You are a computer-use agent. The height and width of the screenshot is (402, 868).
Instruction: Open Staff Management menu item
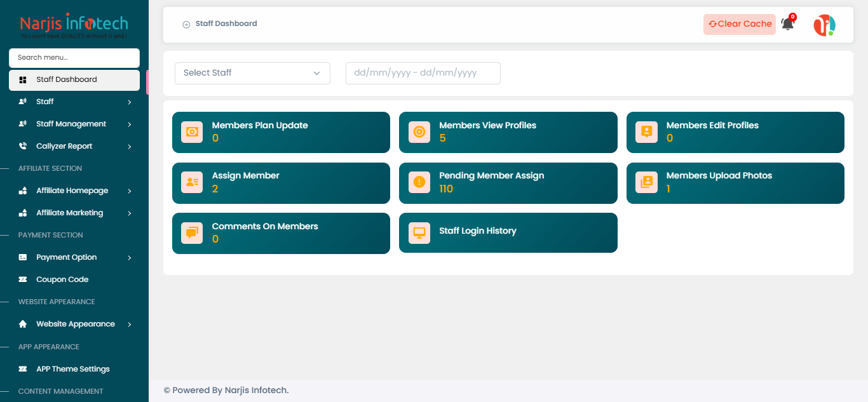point(74,124)
